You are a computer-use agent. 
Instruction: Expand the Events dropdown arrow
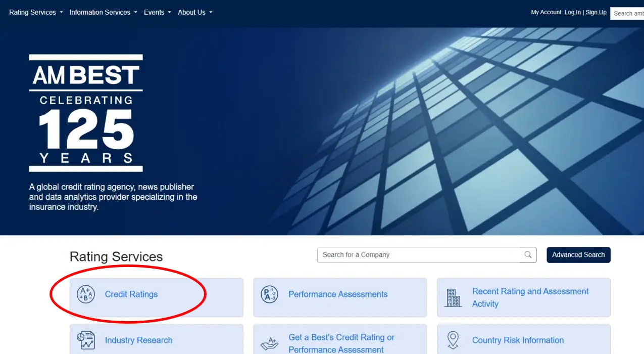coord(169,13)
